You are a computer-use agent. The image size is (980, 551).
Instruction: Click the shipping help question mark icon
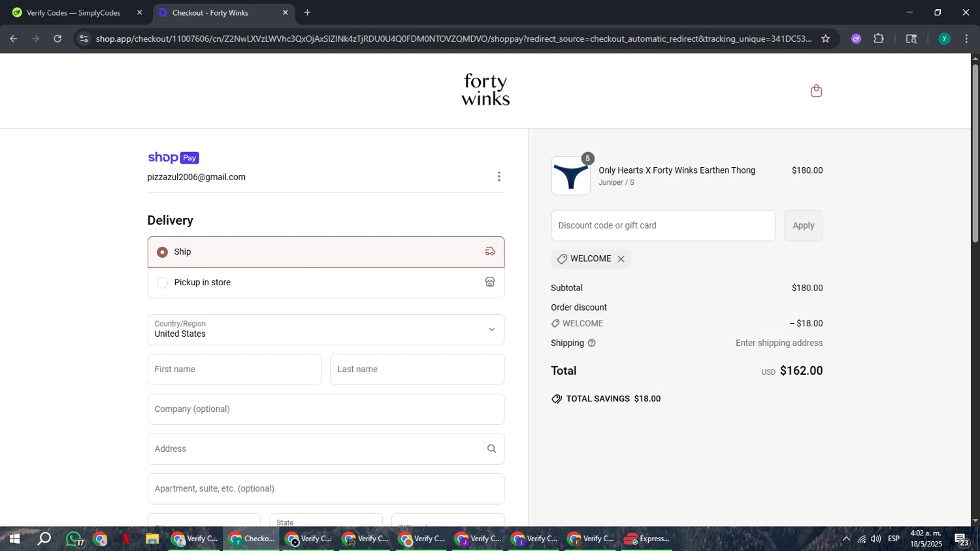(x=592, y=343)
